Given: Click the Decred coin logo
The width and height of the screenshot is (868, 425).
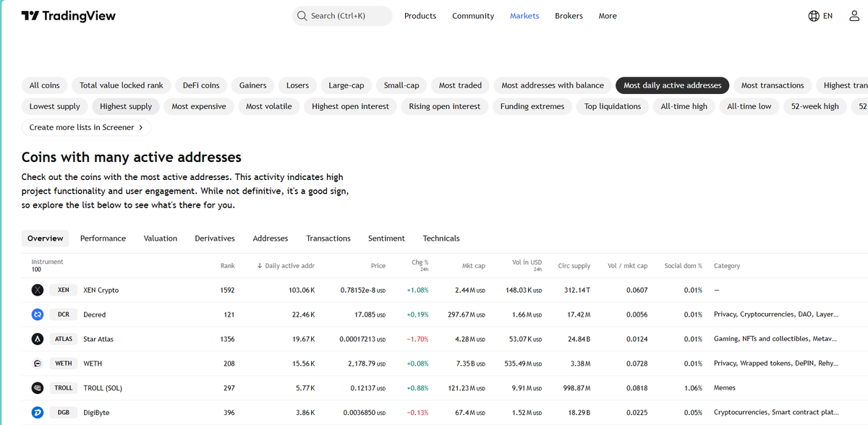Looking at the screenshot, I should coord(38,314).
